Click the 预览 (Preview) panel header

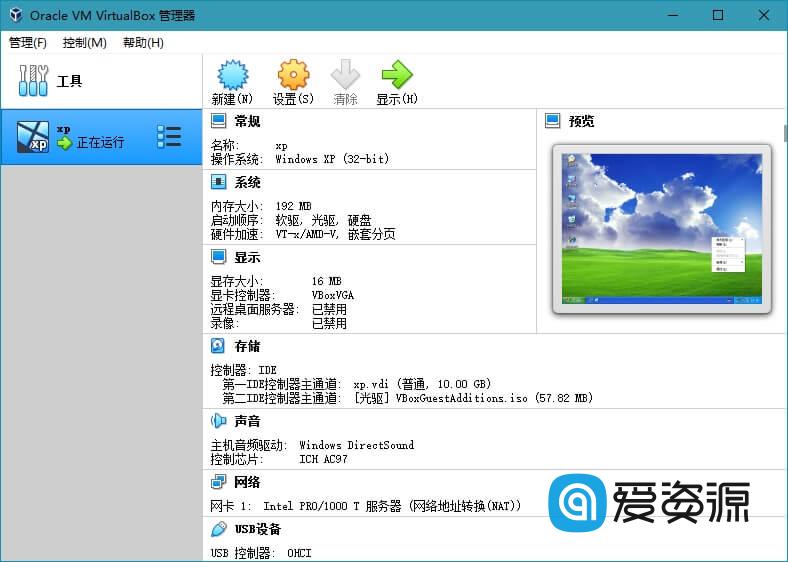pos(581,121)
